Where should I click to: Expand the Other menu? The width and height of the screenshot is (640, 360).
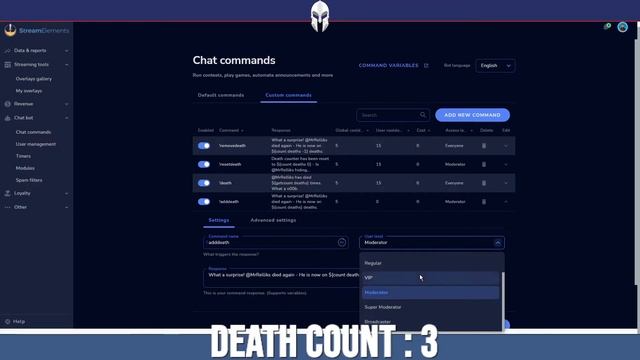tap(67, 207)
